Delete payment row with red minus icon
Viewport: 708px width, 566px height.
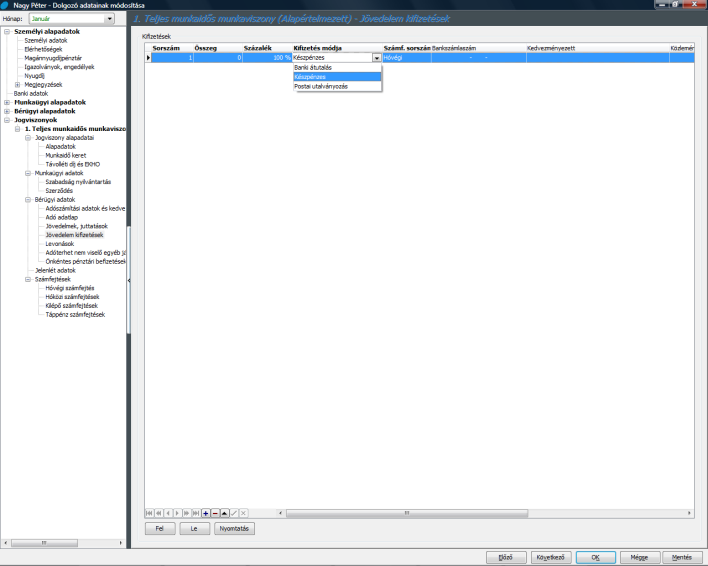point(215,513)
